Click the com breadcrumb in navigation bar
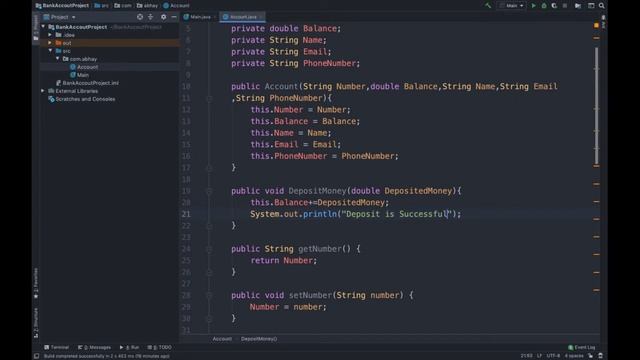The image size is (640, 360). 123,6
